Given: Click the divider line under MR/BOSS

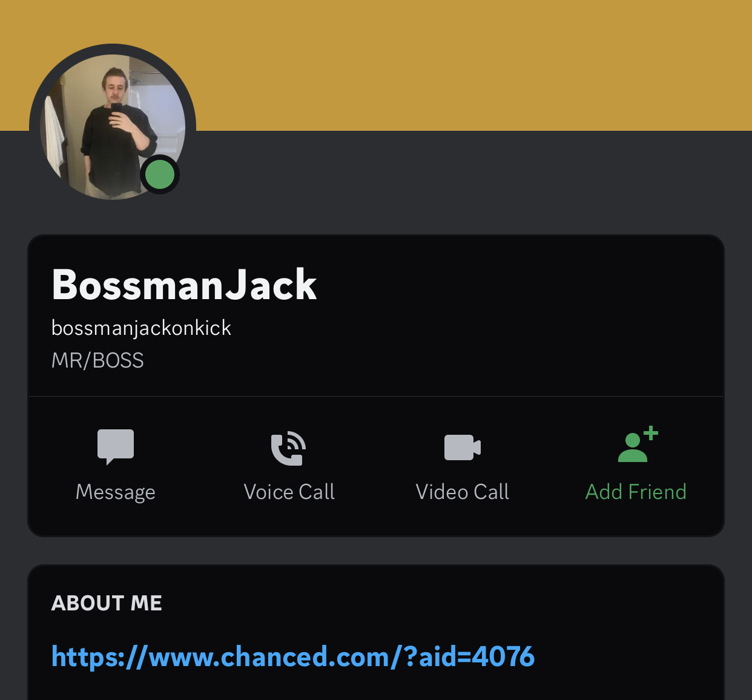Looking at the screenshot, I should pos(376,397).
